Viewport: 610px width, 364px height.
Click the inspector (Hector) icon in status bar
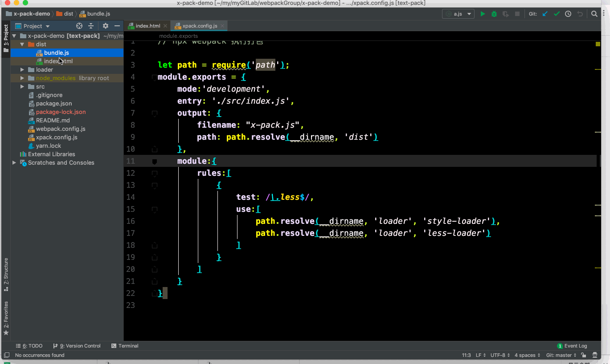pyautogui.click(x=595, y=355)
